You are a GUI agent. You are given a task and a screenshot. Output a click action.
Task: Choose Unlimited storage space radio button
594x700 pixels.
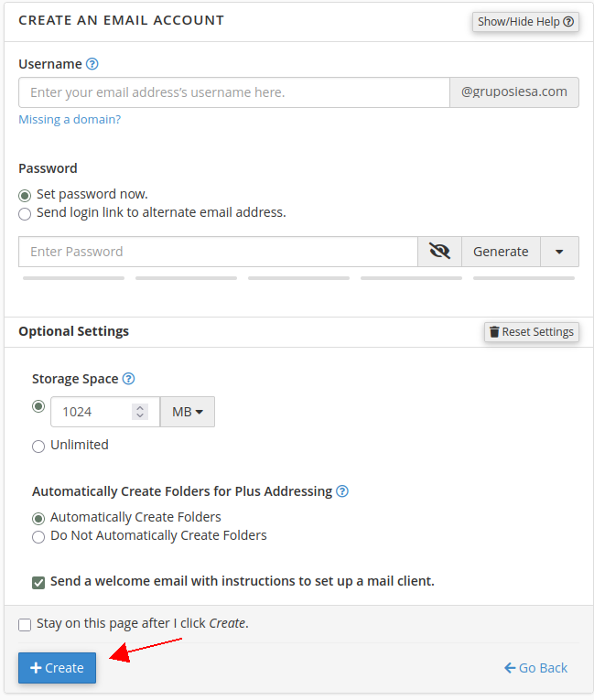tap(38, 446)
